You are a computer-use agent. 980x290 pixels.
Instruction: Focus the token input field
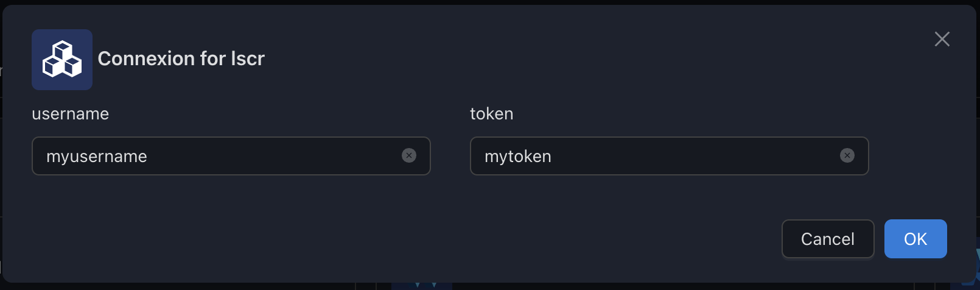pyautogui.click(x=670, y=156)
